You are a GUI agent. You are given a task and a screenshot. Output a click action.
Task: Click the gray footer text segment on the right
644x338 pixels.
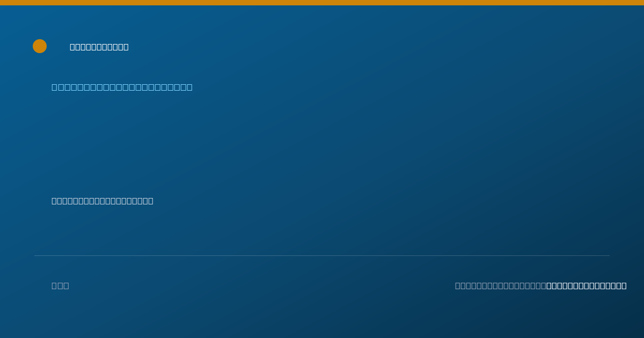pos(500,285)
